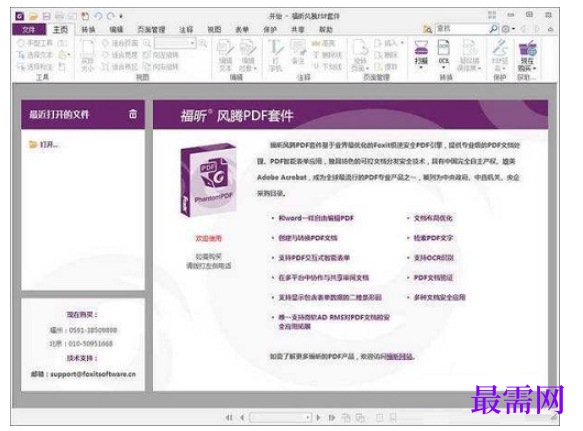
Task: Click the undo arrow in the quick access bar
Action: tap(98, 16)
